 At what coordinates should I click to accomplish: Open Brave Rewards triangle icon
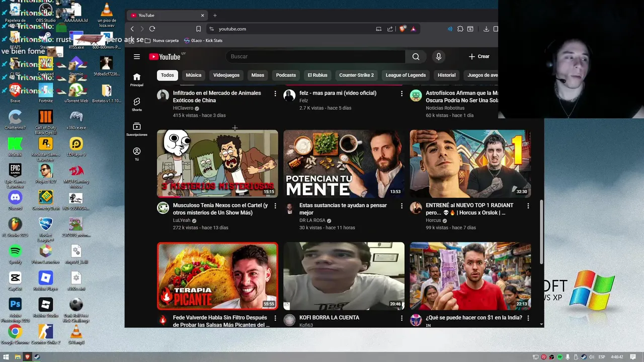click(x=414, y=29)
